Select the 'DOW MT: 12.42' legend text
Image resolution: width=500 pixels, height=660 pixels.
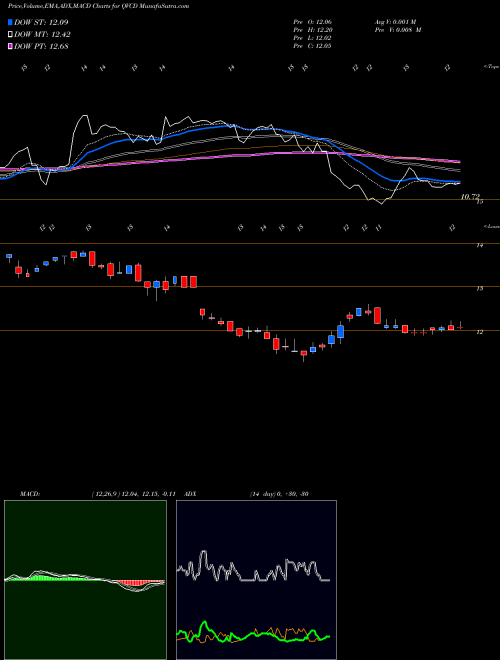42,35
